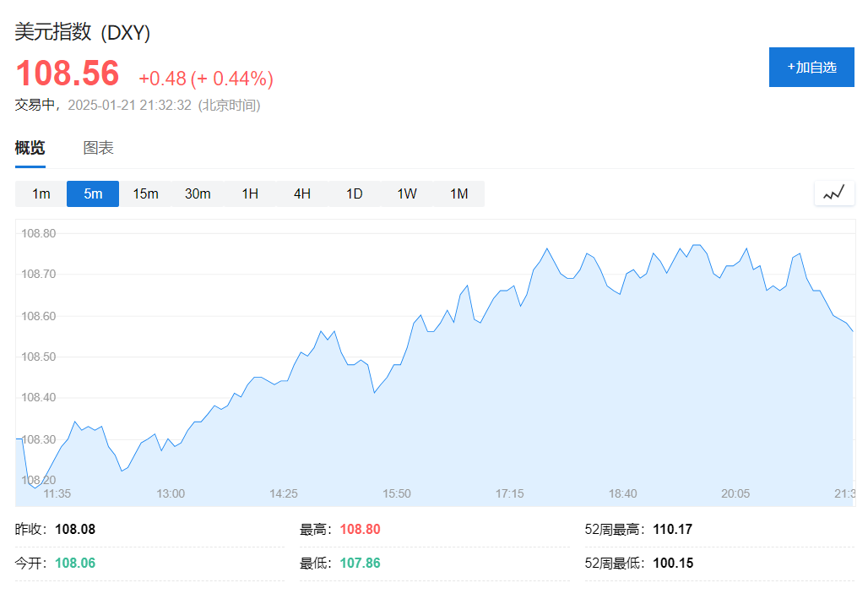Screen dimensions: 868x610
Task: Click the current price 108.56
Action: click(x=68, y=74)
